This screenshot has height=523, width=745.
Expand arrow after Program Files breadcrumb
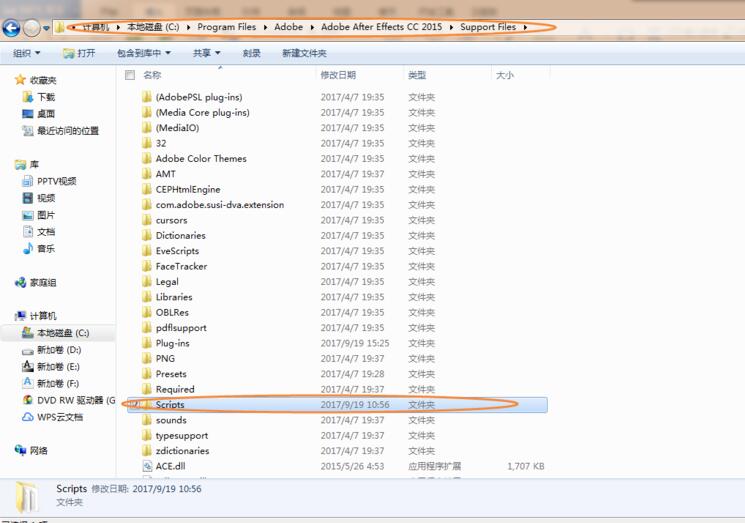tap(265, 28)
